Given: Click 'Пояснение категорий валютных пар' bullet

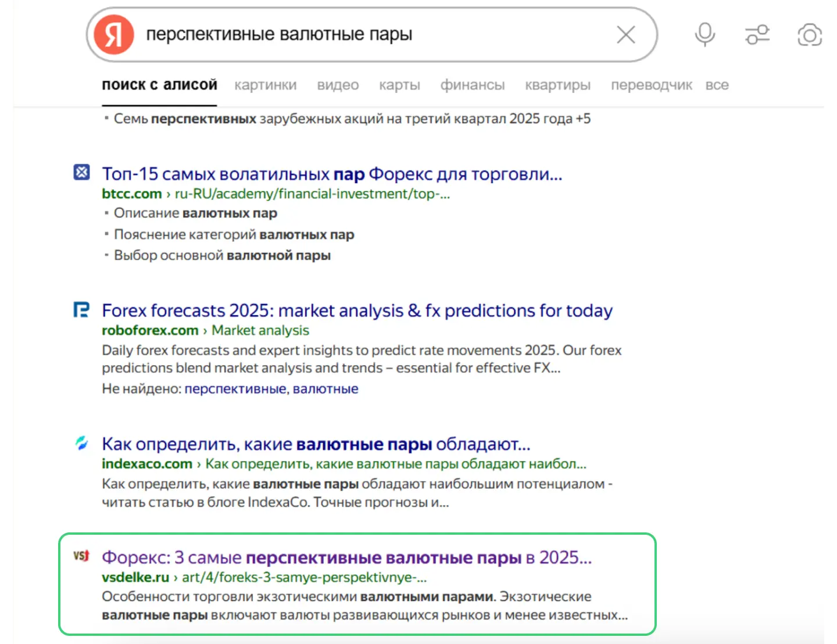Looking at the screenshot, I should pyautogui.click(x=234, y=234).
